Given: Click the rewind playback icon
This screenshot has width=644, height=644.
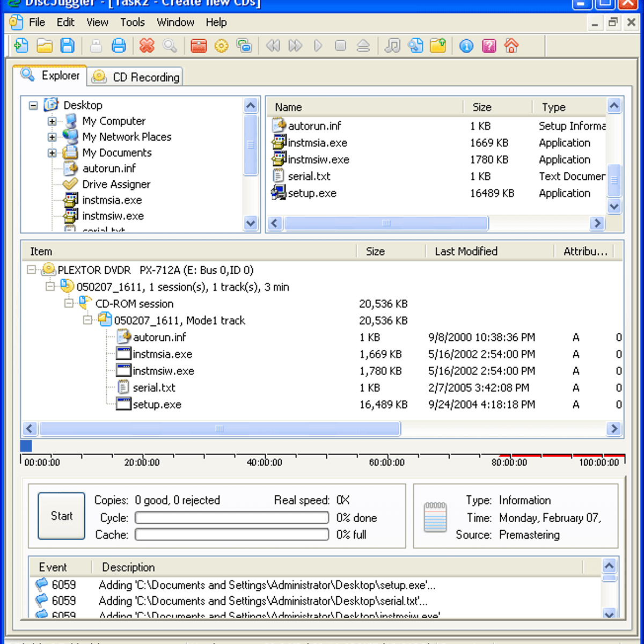Looking at the screenshot, I should 273,46.
